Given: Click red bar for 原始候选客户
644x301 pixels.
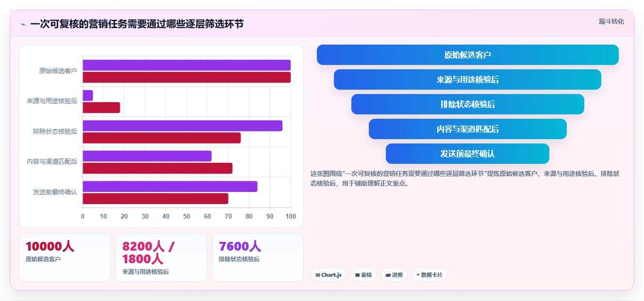Looking at the screenshot, I should (187, 77).
